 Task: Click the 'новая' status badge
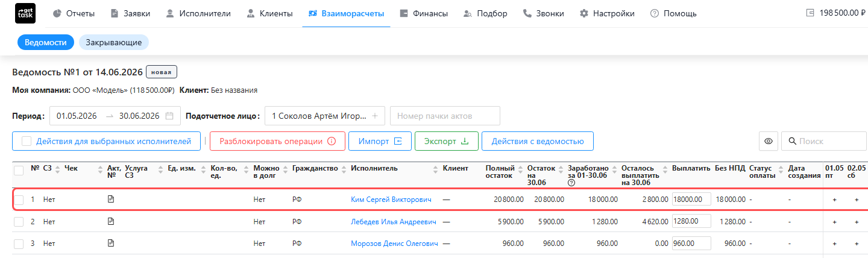click(162, 72)
